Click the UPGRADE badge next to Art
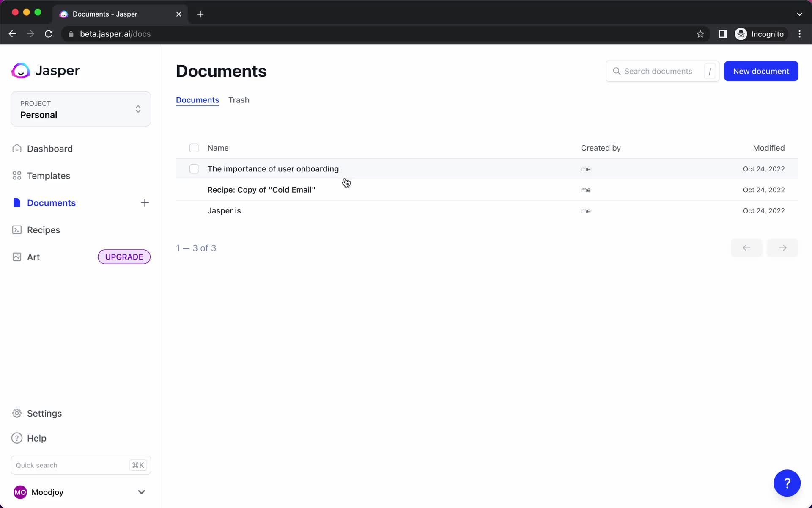Screen dimensions: 812x508 point(124,257)
